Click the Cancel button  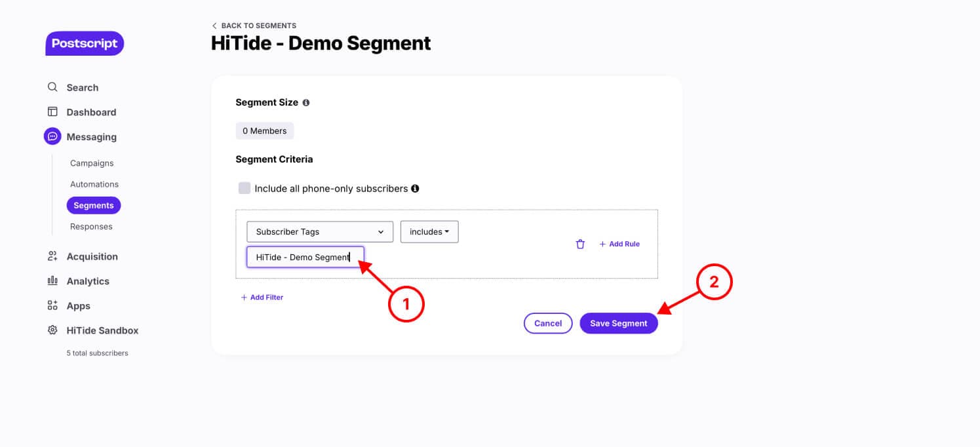click(548, 323)
